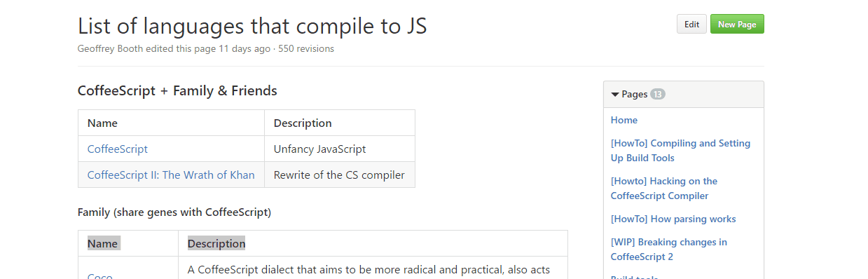Image resolution: width=868 pixels, height=279 pixels.
Task: Click the Edit button
Action: 691,24
